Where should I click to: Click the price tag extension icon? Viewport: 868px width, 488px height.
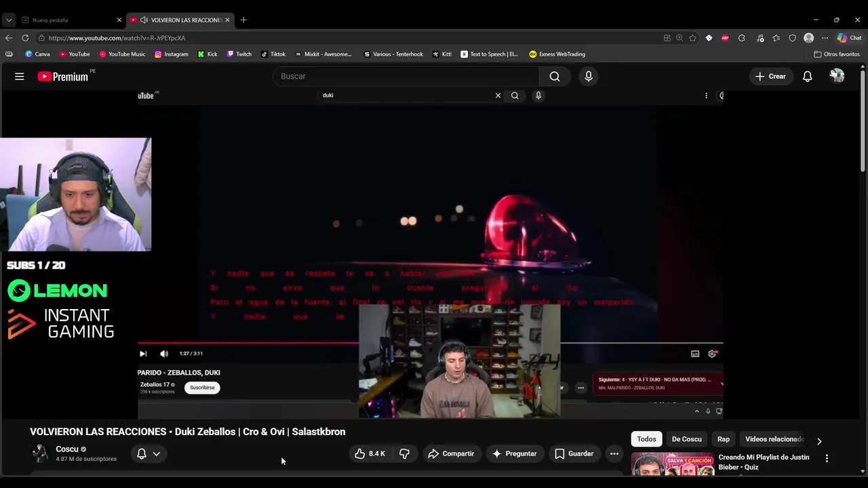point(709,38)
